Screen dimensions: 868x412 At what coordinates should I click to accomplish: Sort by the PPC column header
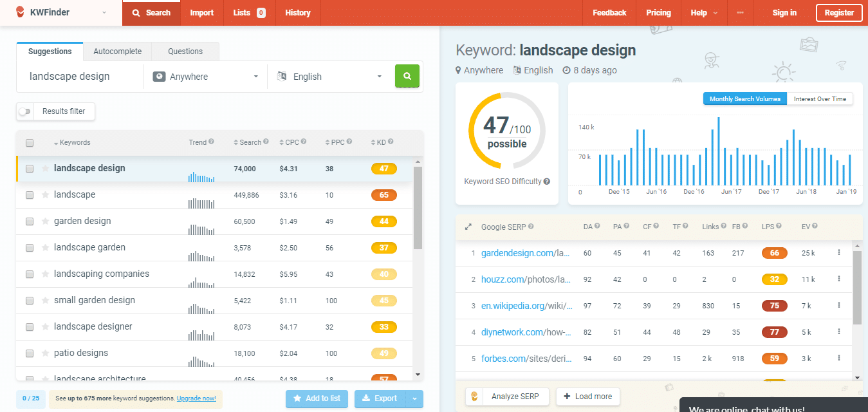[x=335, y=142]
